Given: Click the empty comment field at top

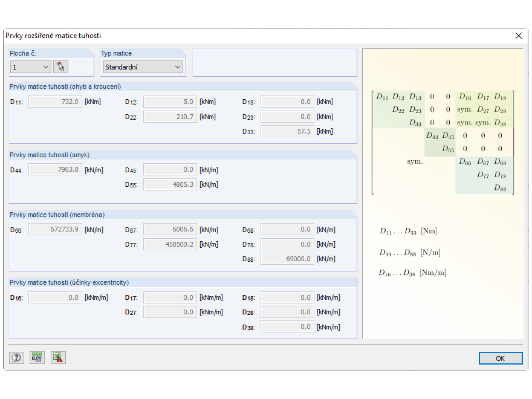Looking at the screenshot, I should click(x=274, y=62).
